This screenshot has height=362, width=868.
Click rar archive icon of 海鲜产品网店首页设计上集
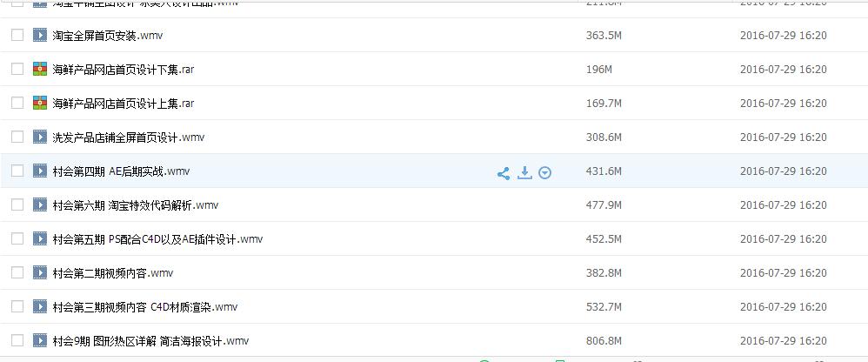(x=40, y=103)
